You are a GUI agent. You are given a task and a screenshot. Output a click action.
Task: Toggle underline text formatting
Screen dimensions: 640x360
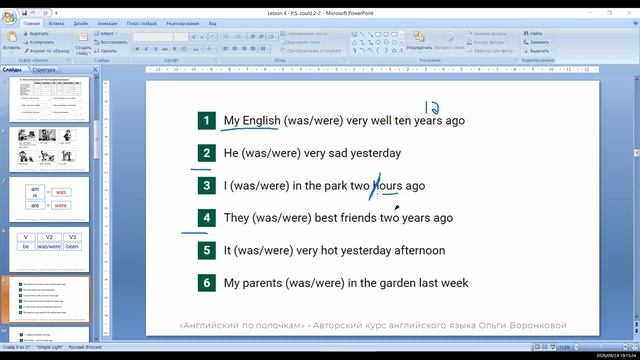(x=155, y=49)
